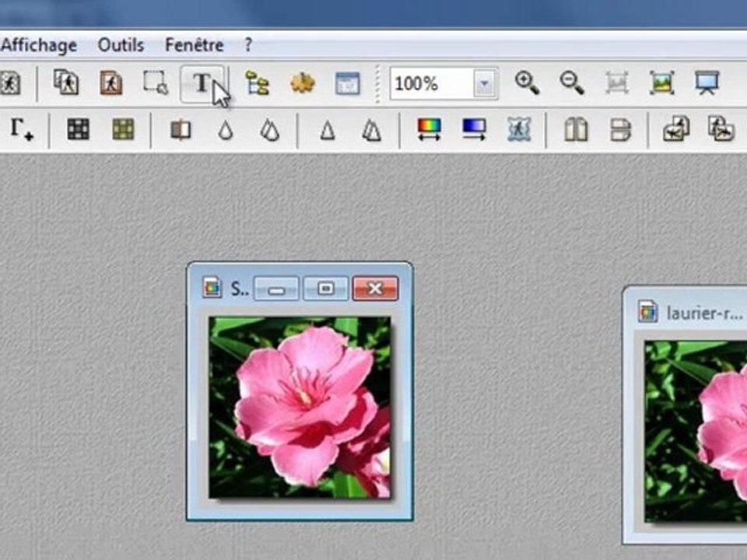This screenshot has height=560, width=747.
Task: Open the Fenêtre menu
Action: (195, 45)
